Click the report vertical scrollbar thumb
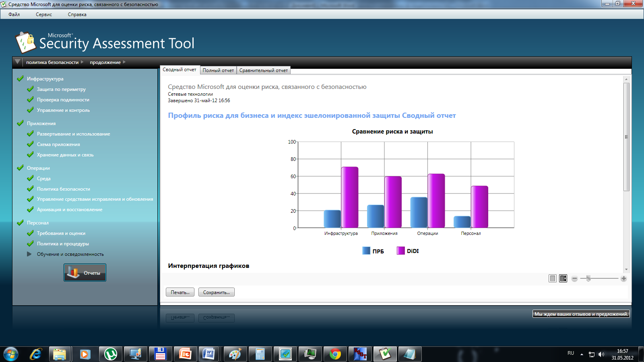Image resolution: width=644 pixels, height=362 pixels. click(626, 137)
